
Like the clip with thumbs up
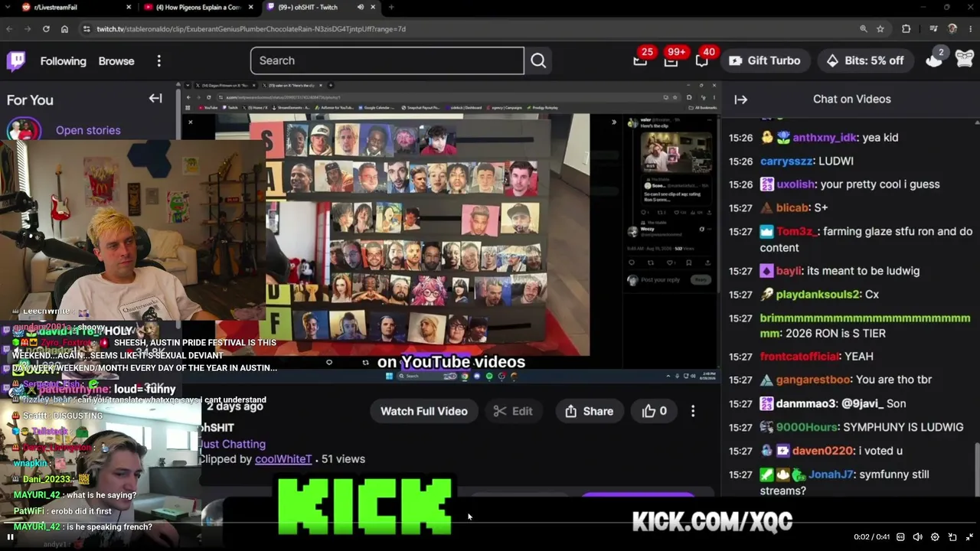coord(654,411)
